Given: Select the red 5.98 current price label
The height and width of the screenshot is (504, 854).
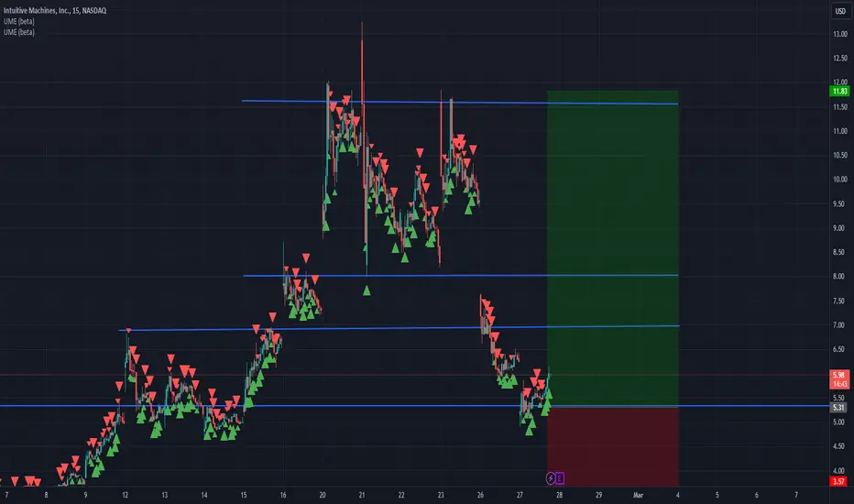Looking at the screenshot, I should click(838, 375).
